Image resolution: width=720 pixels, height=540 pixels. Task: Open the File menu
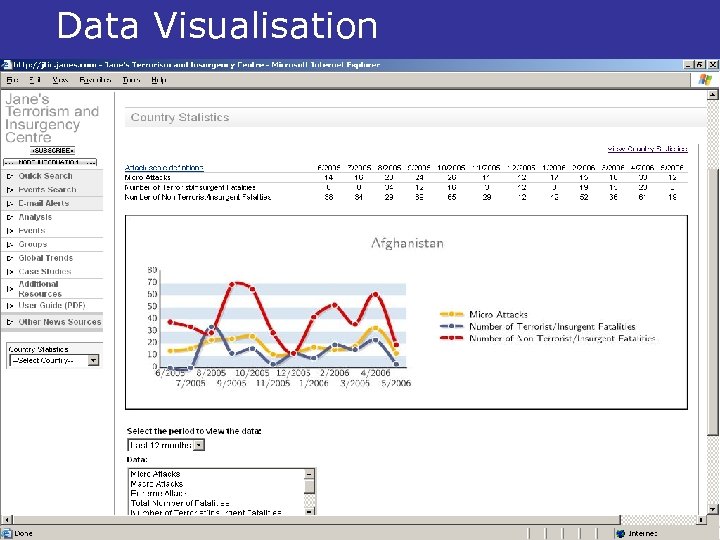coord(12,80)
